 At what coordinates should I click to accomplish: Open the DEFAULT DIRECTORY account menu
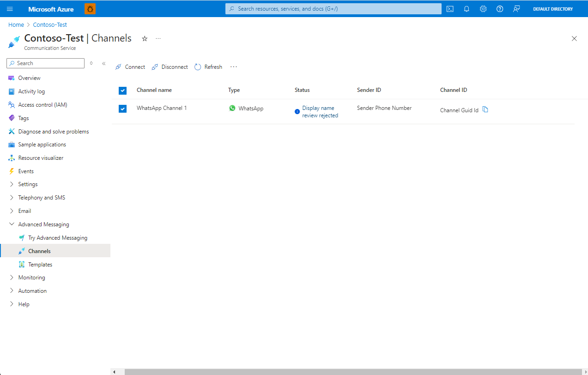553,9
